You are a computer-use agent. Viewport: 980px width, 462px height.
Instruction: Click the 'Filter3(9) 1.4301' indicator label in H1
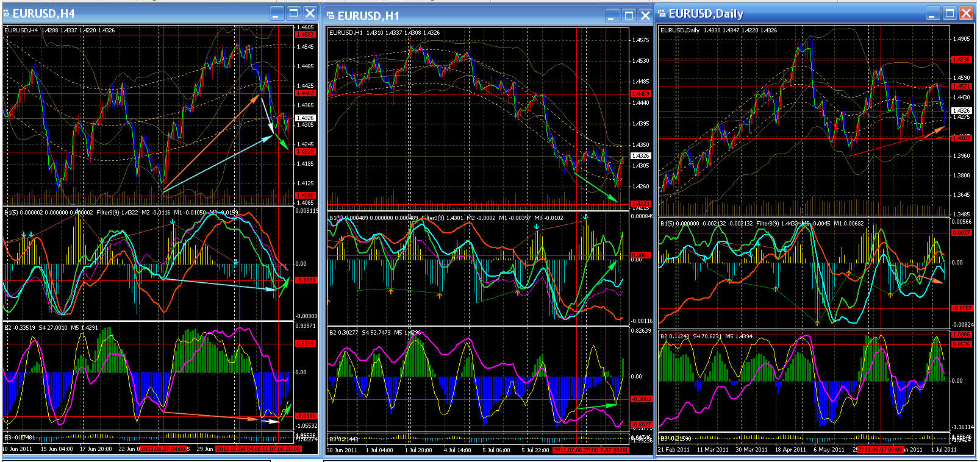443,218
